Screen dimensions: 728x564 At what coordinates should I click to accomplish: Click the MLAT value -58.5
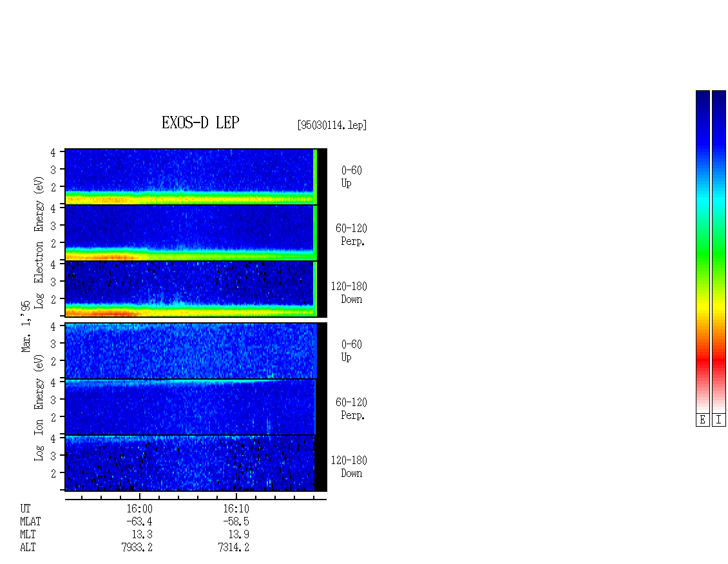point(236,521)
